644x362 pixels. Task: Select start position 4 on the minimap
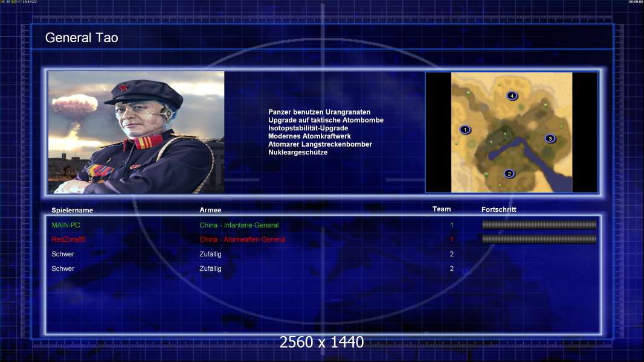pyautogui.click(x=512, y=96)
